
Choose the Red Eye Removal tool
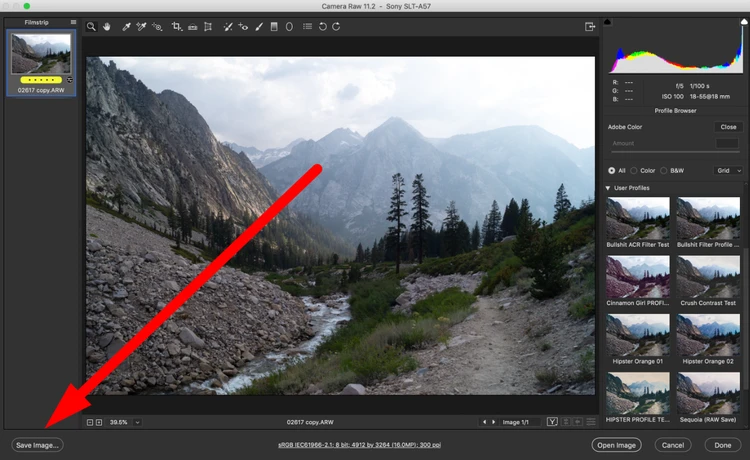coord(244,27)
